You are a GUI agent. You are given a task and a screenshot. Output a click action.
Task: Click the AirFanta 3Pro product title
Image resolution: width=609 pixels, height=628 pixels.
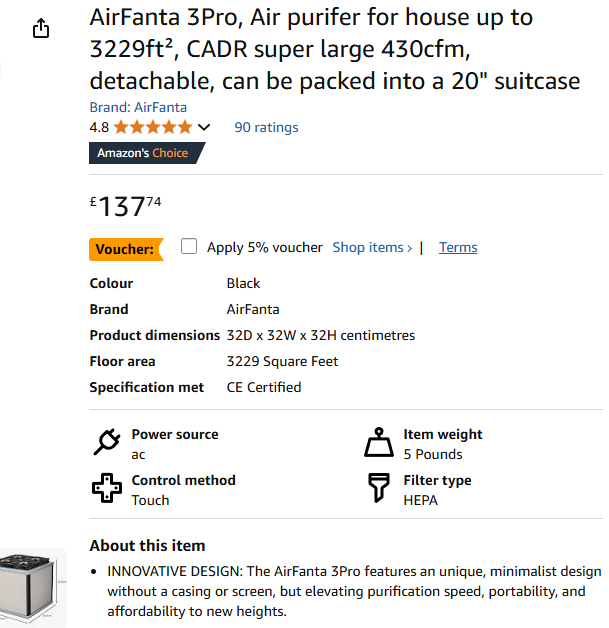(x=334, y=49)
